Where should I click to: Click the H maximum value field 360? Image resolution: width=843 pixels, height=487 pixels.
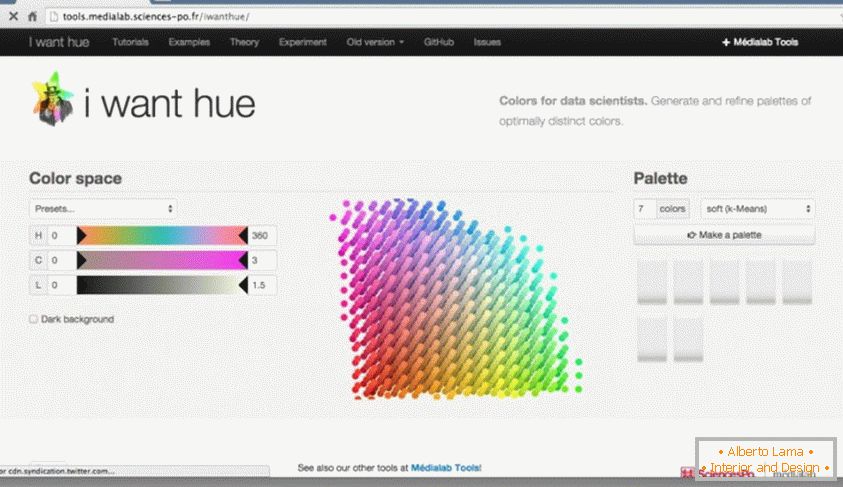coord(262,235)
